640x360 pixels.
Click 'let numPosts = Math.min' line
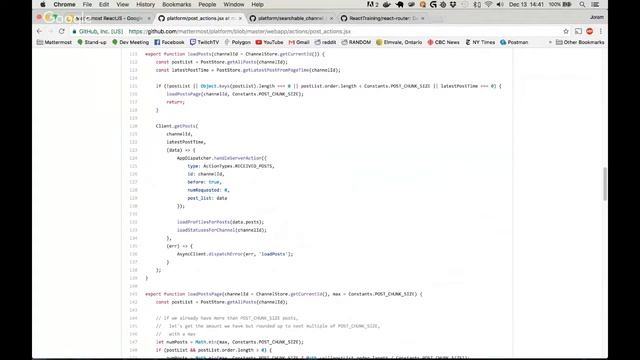pyautogui.click(x=230, y=342)
